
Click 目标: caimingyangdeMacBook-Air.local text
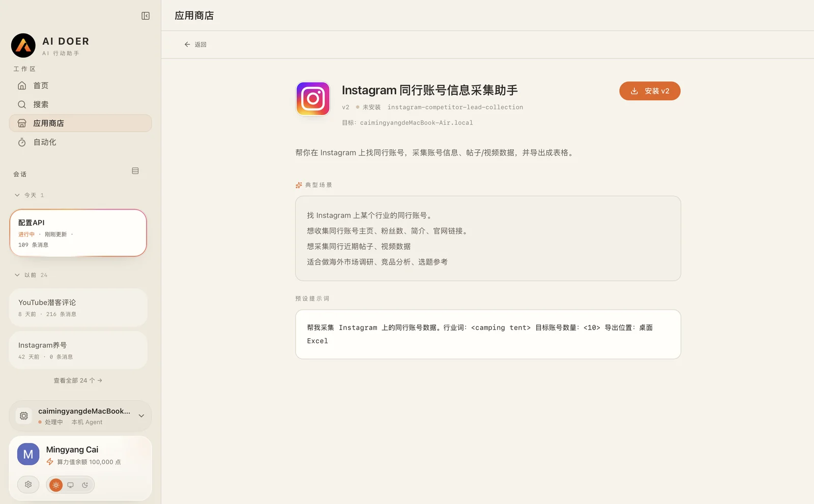(x=408, y=123)
